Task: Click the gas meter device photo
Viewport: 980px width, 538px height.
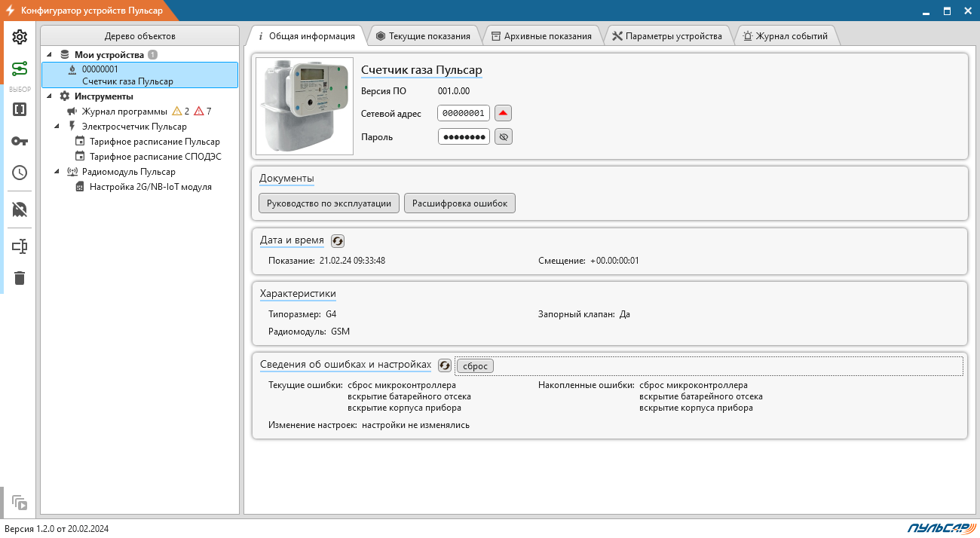Action: pyautogui.click(x=305, y=106)
